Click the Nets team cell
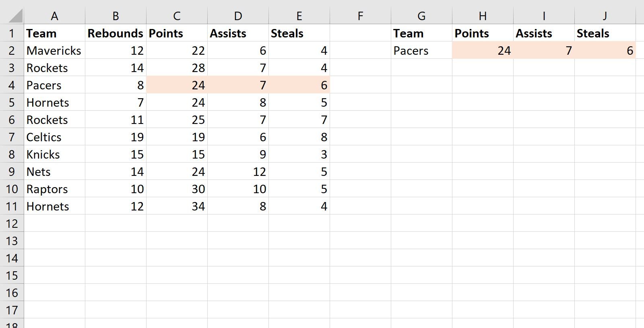 tap(54, 172)
